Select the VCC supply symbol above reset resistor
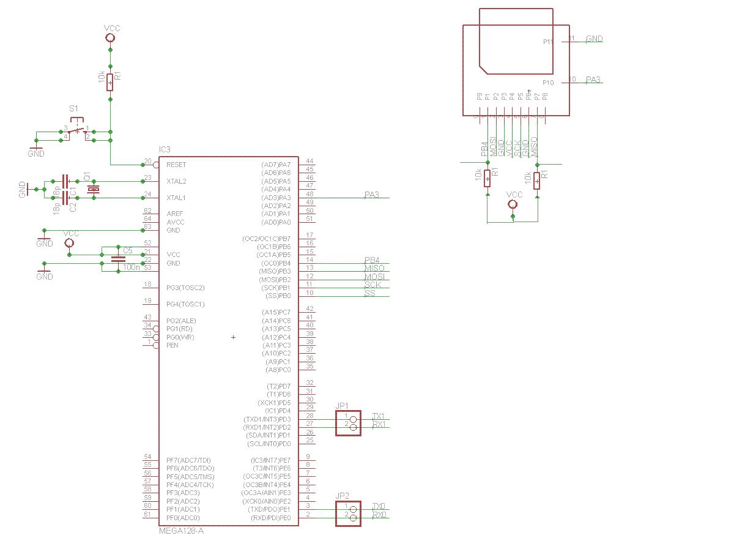The height and width of the screenshot is (541, 756). (x=111, y=38)
